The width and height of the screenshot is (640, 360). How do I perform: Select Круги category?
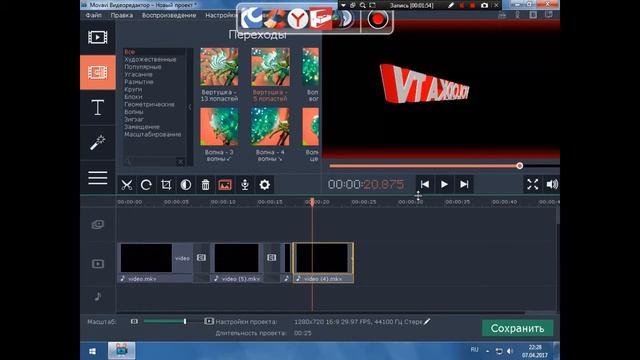[133, 89]
